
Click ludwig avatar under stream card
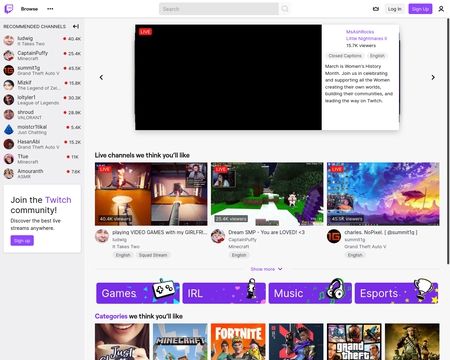coord(102,236)
